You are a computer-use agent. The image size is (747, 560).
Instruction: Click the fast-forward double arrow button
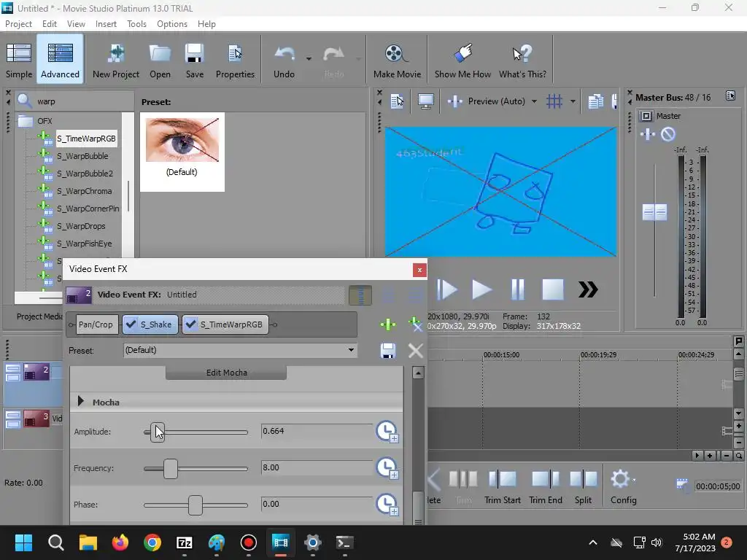coord(588,289)
